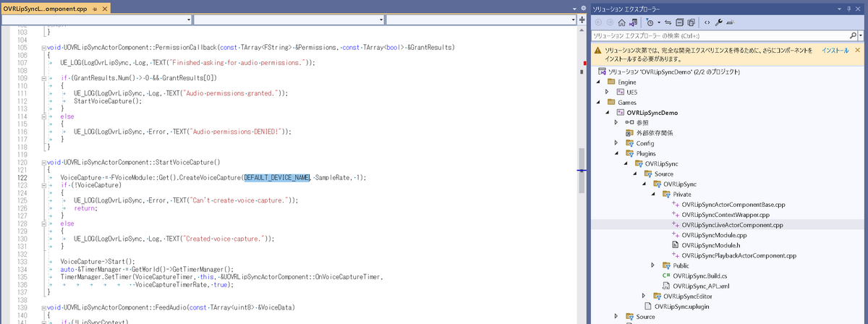Click the Source folder icon under Plugins OVRLipSync
Viewport: 868px width, 324px height.
point(647,174)
